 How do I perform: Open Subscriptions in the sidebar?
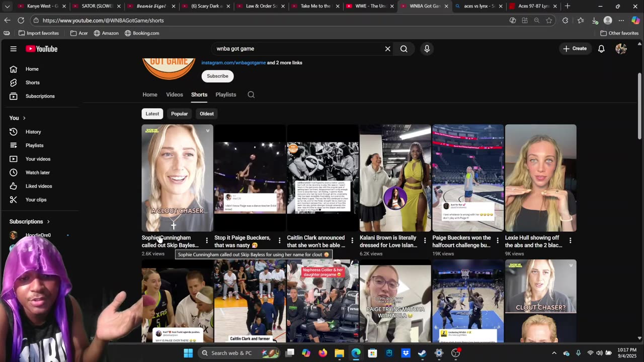tap(40, 96)
